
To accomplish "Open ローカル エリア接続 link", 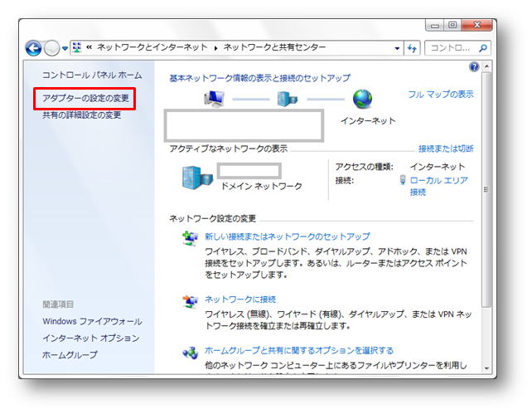I will 438,186.
